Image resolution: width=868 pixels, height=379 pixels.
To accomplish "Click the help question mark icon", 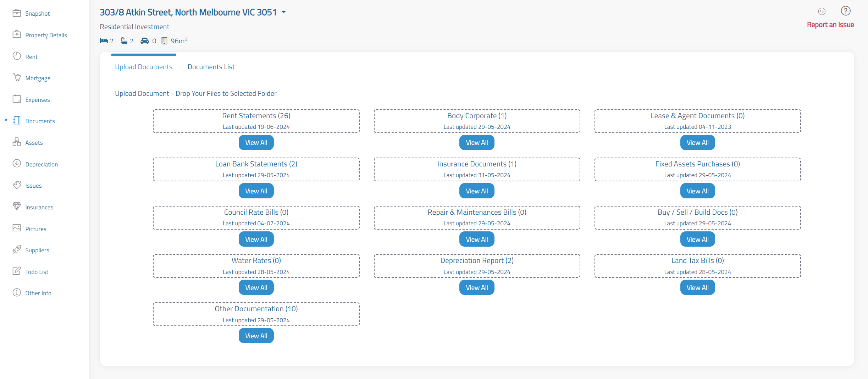I will click(x=846, y=11).
